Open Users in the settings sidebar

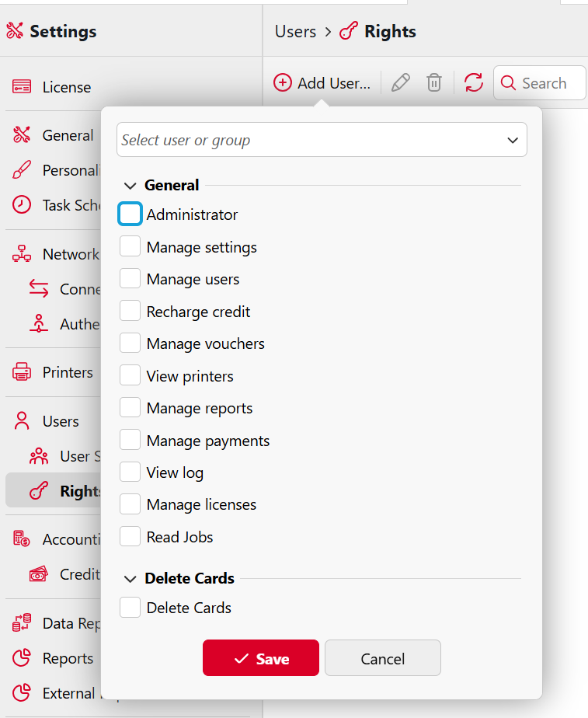(x=60, y=421)
